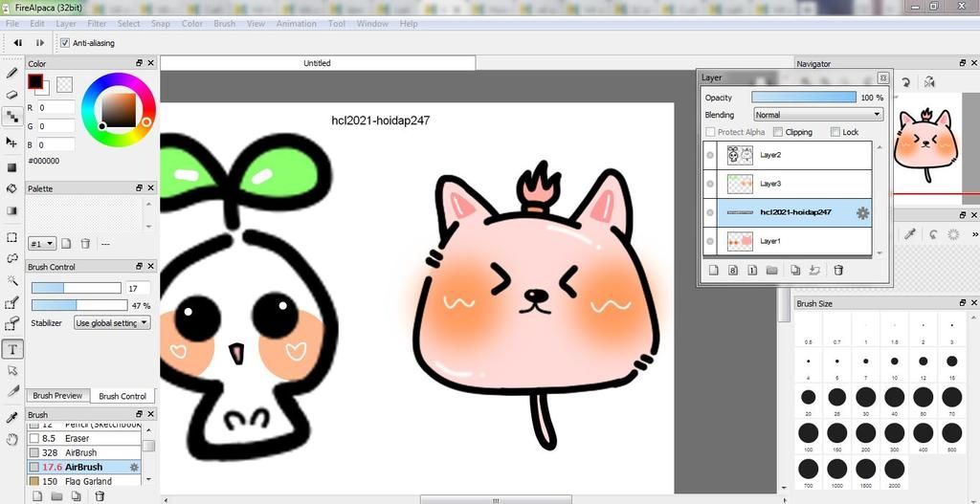Open the palette #1 dropdown
The width and height of the screenshot is (980, 504).
coord(42,244)
